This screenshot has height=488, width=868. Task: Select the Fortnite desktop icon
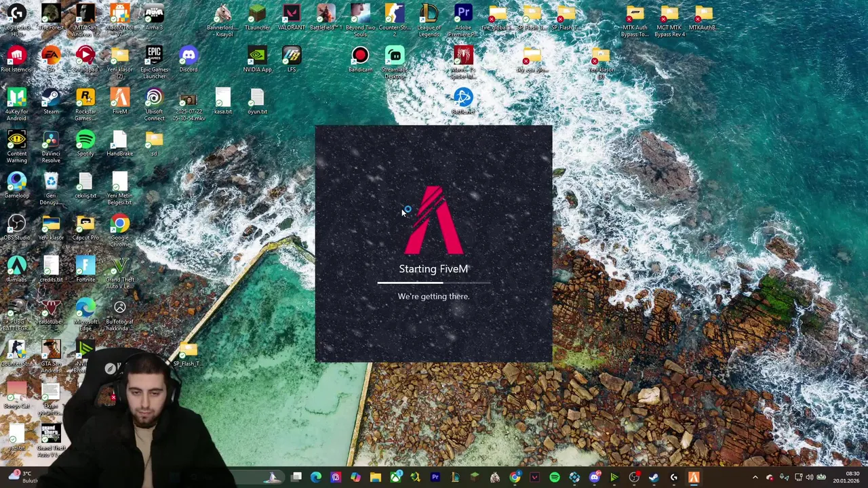coord(85,270)
